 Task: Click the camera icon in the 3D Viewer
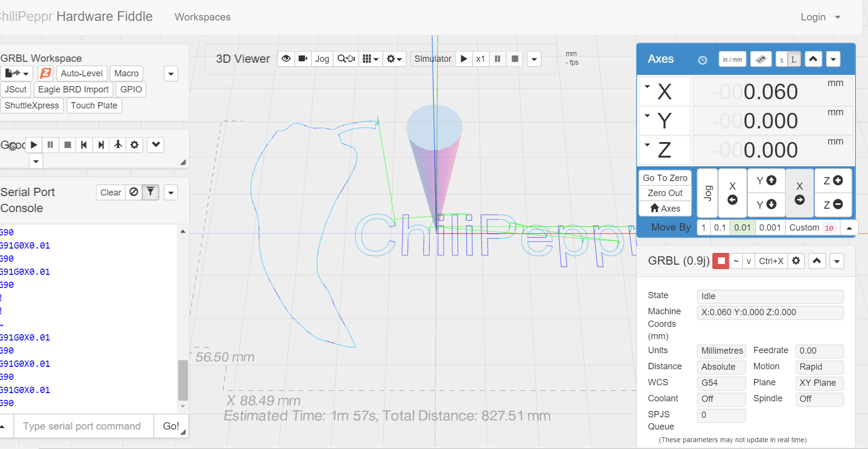[x=303, y=59]
